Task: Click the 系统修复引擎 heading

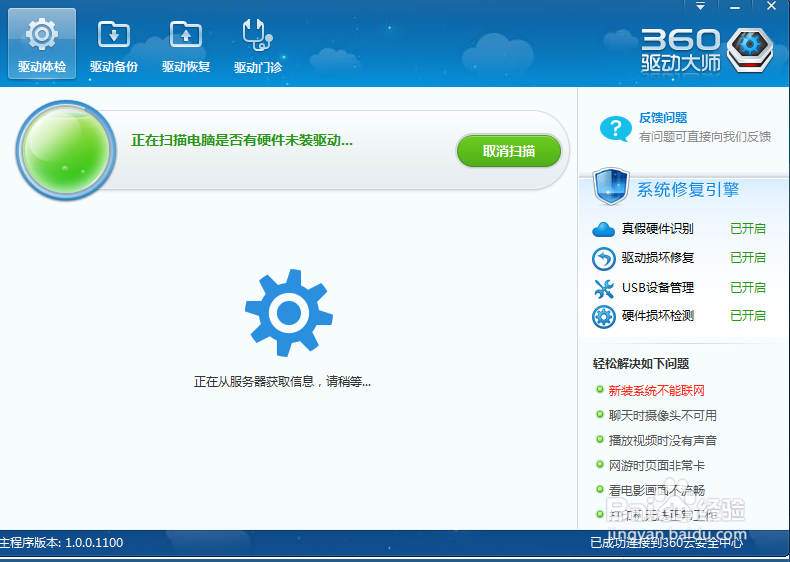Action: (x=688, y=190)
